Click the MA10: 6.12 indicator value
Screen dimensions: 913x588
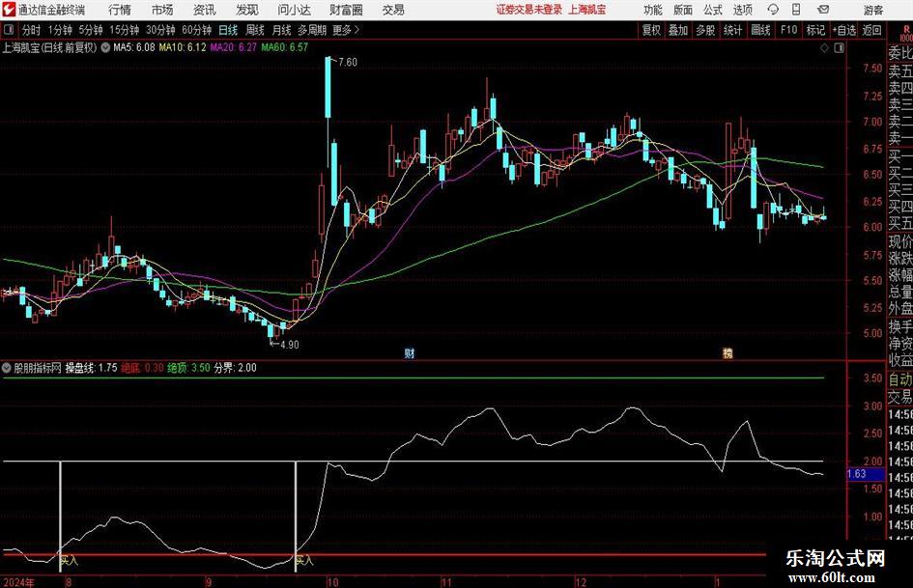(183, 47)
